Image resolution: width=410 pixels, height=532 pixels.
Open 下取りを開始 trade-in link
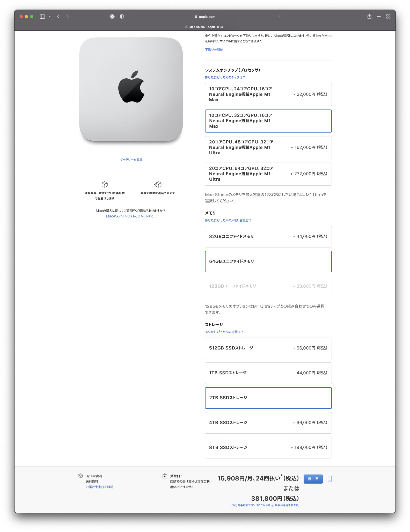(x=214, y=50)
